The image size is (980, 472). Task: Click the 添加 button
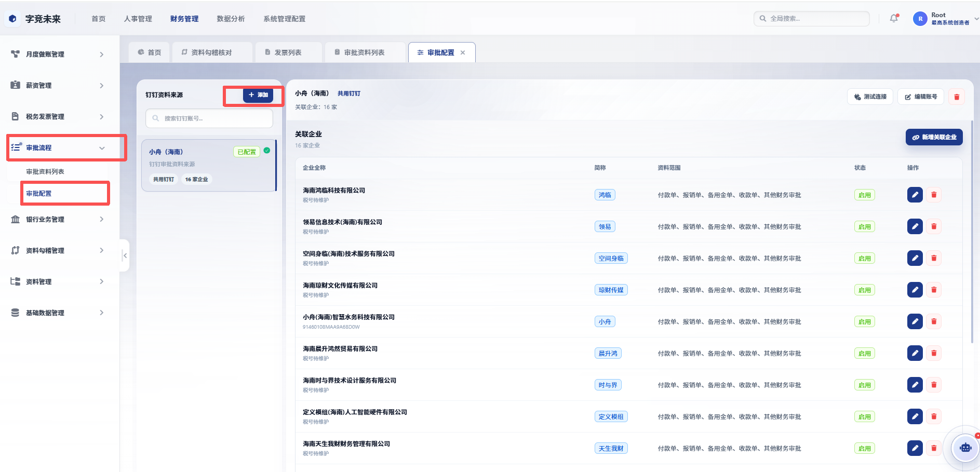(x=258, y=95)
